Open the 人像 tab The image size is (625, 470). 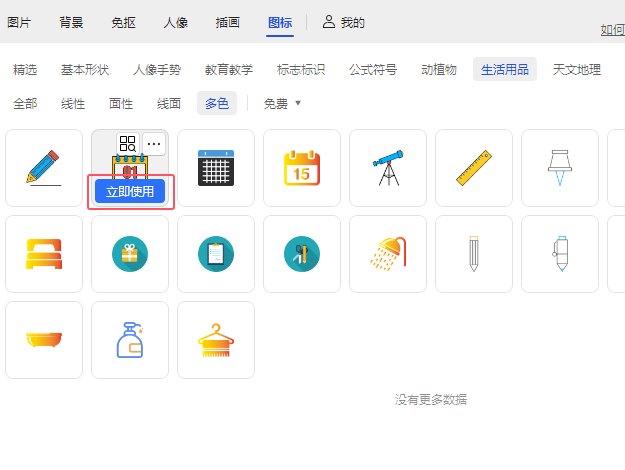pos(176,23)
